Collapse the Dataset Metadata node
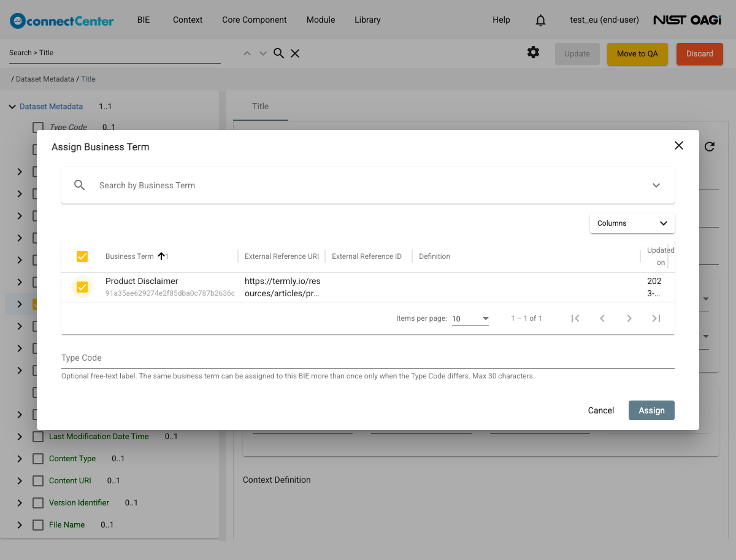Screen dimensions: 736x560 pos(12,107)
